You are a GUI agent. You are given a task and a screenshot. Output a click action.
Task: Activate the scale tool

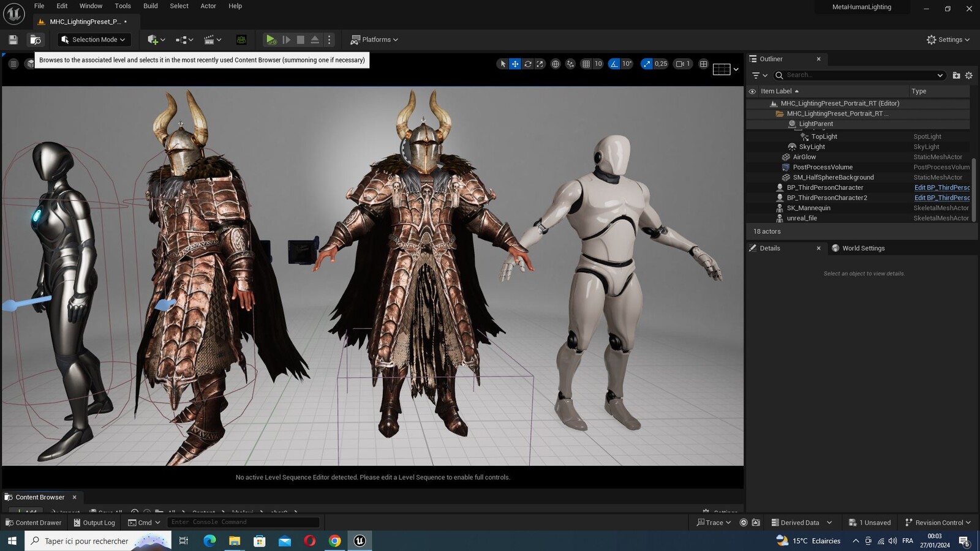[x=540, y=64]
